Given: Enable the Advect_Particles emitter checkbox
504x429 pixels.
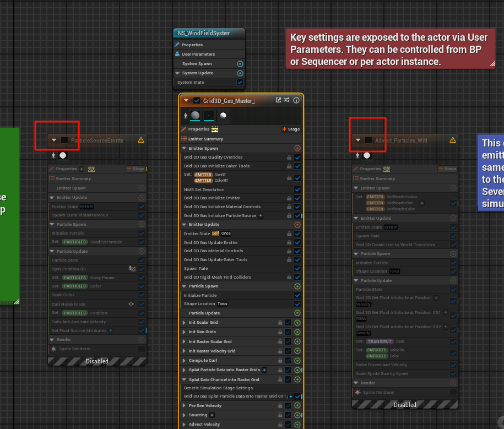Looking at the screenshot, I should [368, 140].
